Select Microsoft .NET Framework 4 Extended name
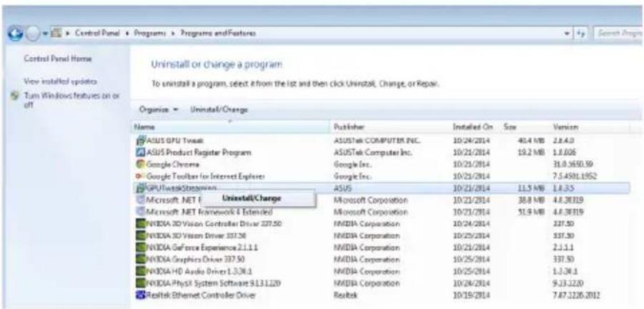Viewport: 644px width, 309px height. (209, 212)
